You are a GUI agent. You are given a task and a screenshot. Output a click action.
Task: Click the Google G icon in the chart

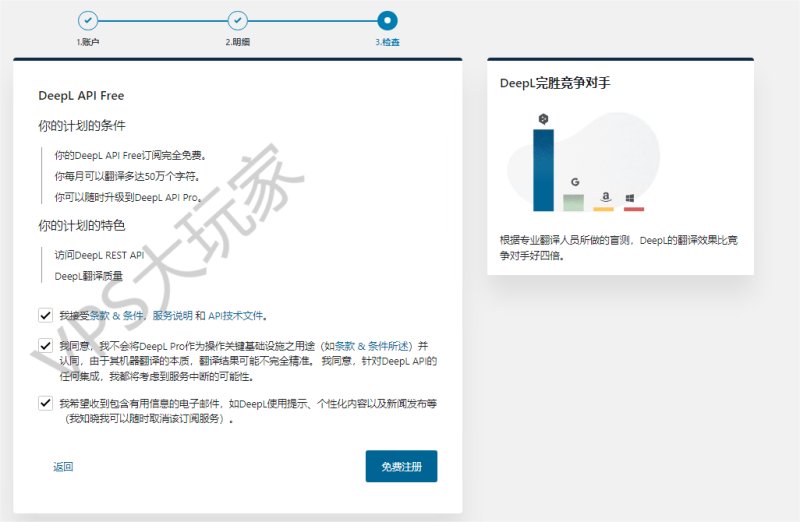(575, 182)
